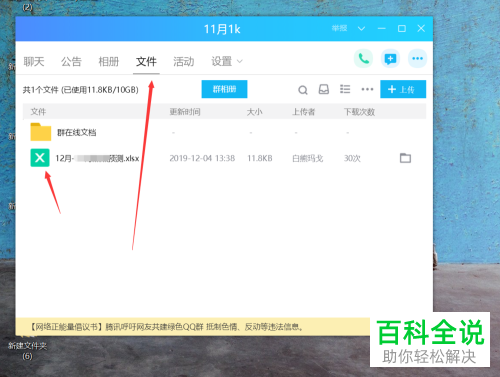Viewport: 500px width, 377px height.
Task: Select the 群在线文档 folder name
Action: click(77, 133)
